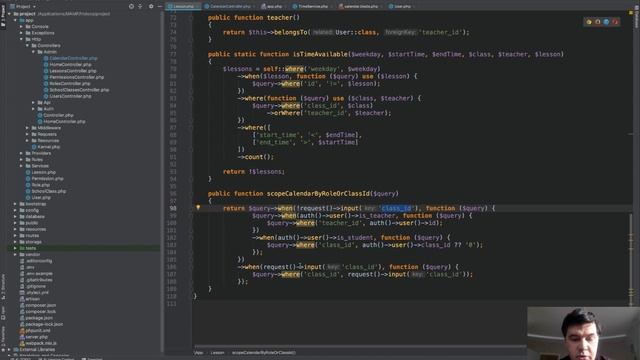Switch to the Lesson.php editor tab
Viewport: 640px width, 360px height.
click(x=183, y=6)
